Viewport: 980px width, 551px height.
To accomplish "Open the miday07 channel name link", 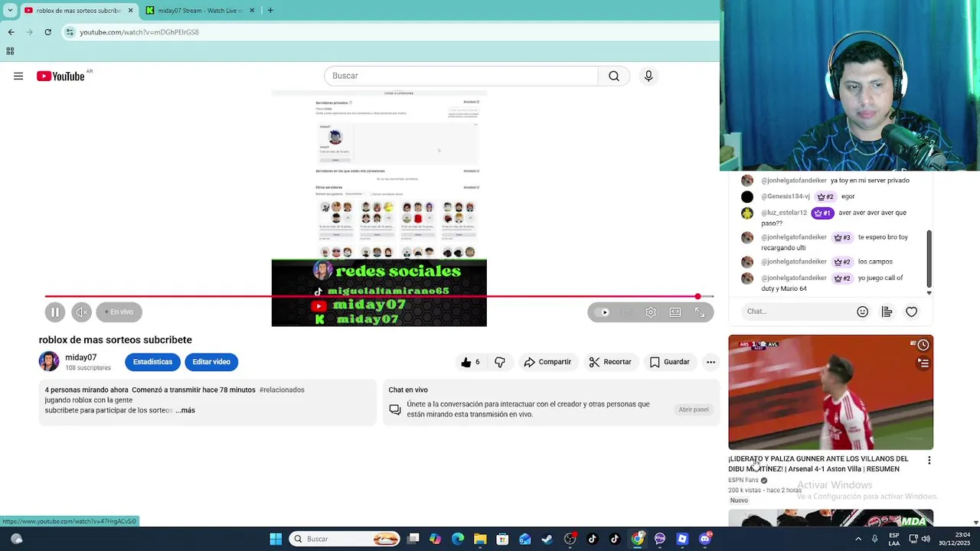I will 80,357.
